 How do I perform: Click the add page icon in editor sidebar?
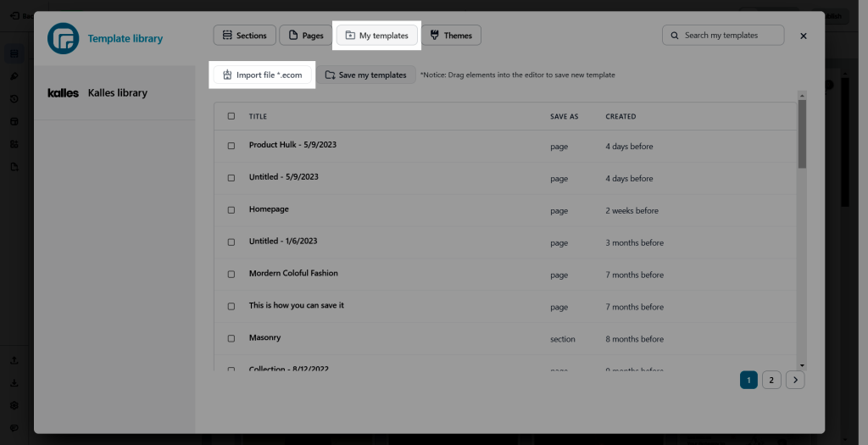(14, 167)
